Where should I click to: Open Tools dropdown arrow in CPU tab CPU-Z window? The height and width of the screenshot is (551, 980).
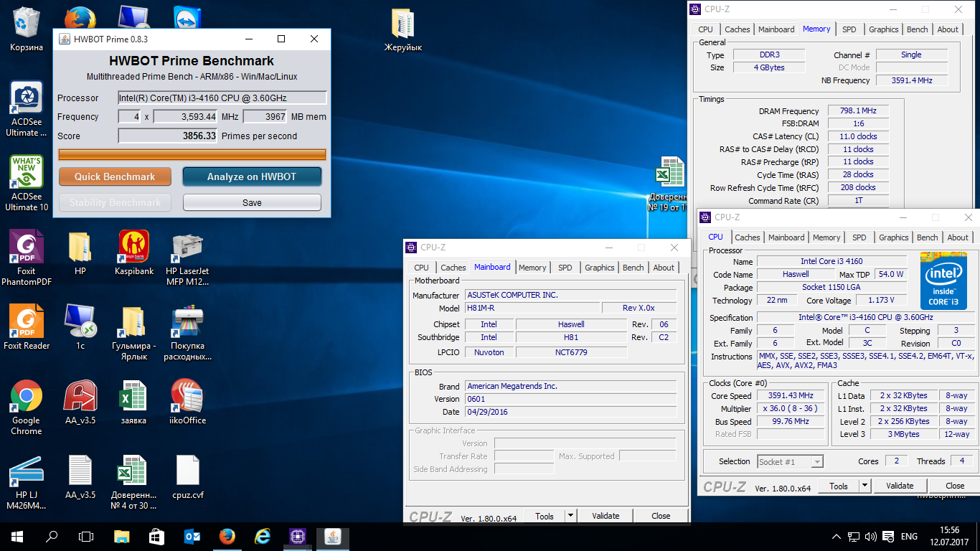[x=864, y=486]
